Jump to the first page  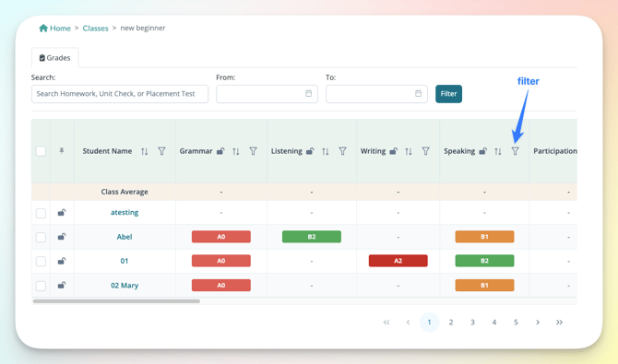[x=386, y=323]
